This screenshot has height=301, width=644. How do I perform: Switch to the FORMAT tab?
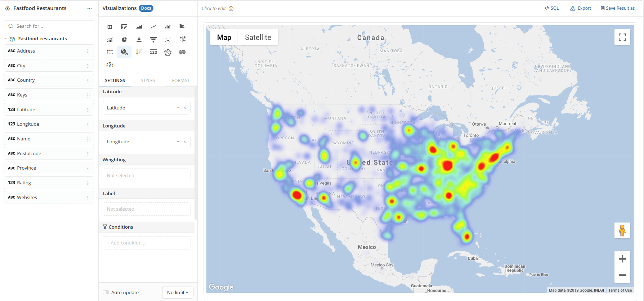tap(181, 80)
